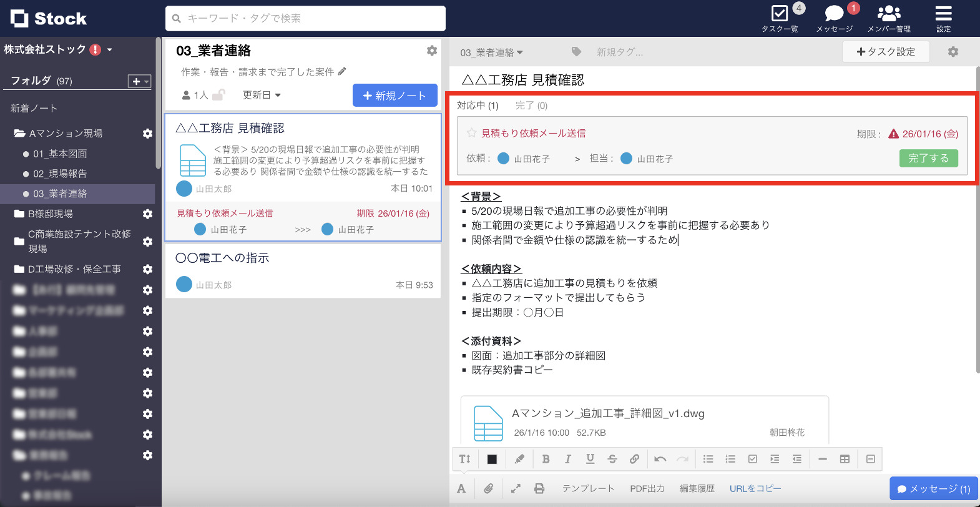Toggle strikethrough formatting

[x=612, y=459]
